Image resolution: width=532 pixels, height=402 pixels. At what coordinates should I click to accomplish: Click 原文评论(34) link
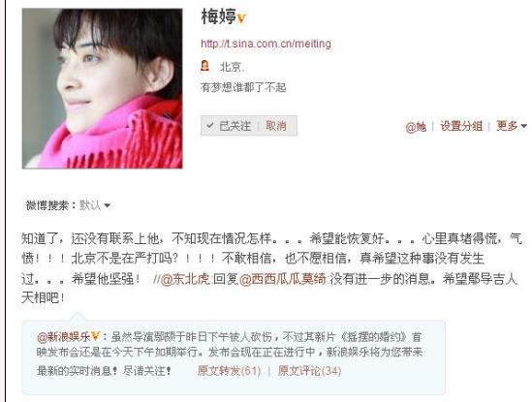309,371
